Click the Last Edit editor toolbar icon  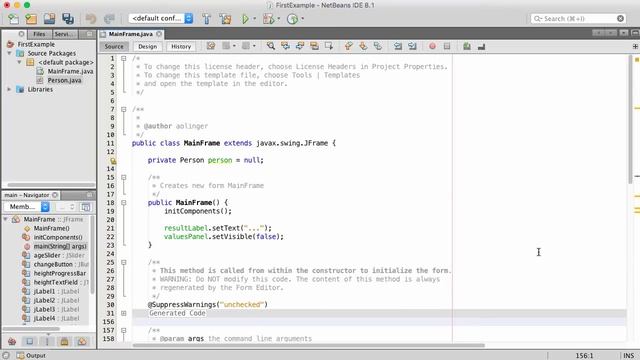(211, 46)
